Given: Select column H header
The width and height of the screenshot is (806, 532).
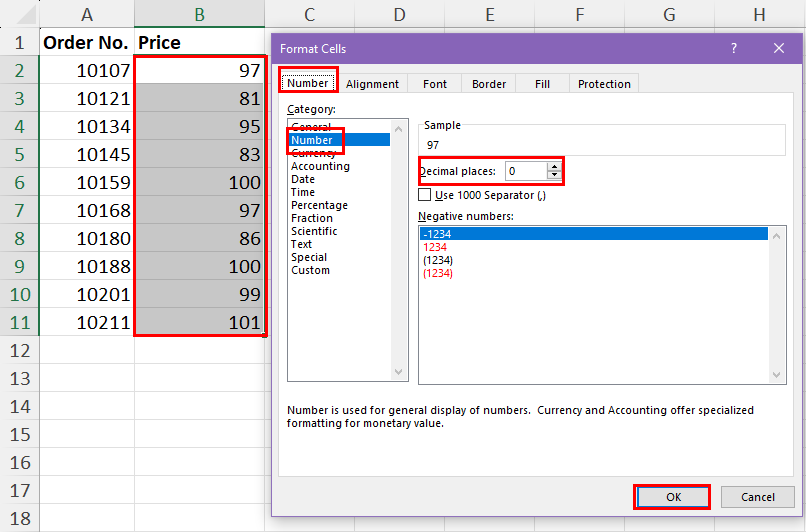Looking at the screenshot, I should pos(759,14).
